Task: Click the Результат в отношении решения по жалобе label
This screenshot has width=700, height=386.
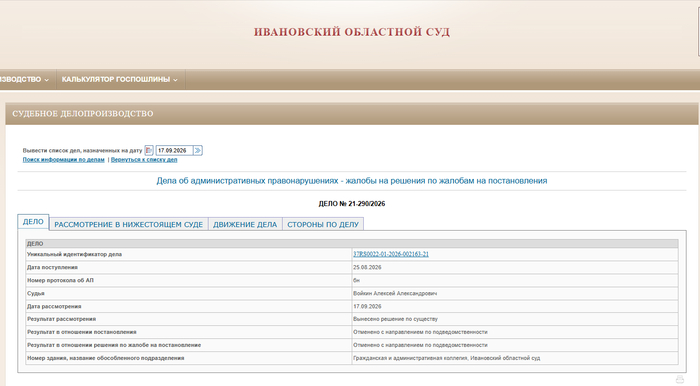Action: 114,345
